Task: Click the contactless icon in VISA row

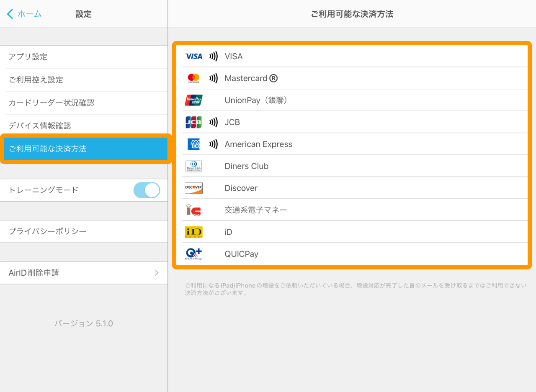Action: click(214, 56)
